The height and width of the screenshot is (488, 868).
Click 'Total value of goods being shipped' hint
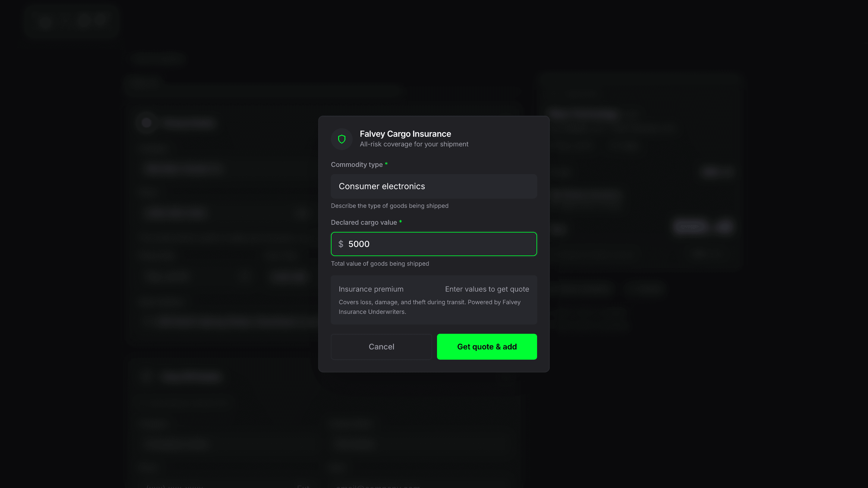pyautogui.click(x=380, y=264)
